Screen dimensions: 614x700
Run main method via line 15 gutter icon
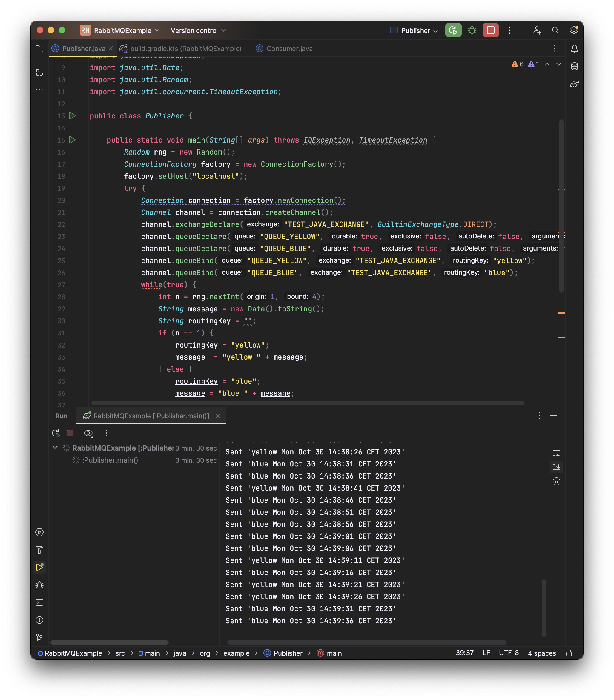click(72, 140)
